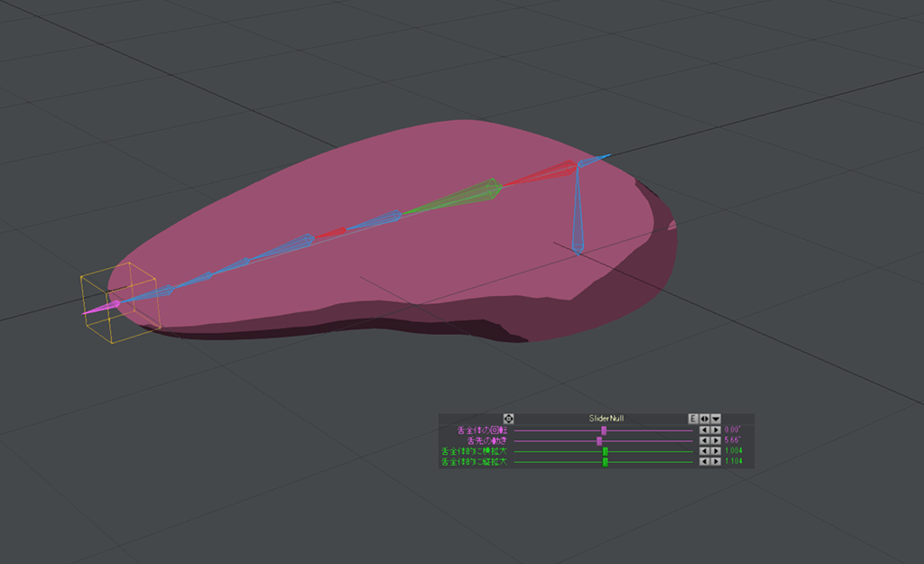Decrease 舌全体の回転 with its left arrow

pyautogui.click(x=704, y=430)
